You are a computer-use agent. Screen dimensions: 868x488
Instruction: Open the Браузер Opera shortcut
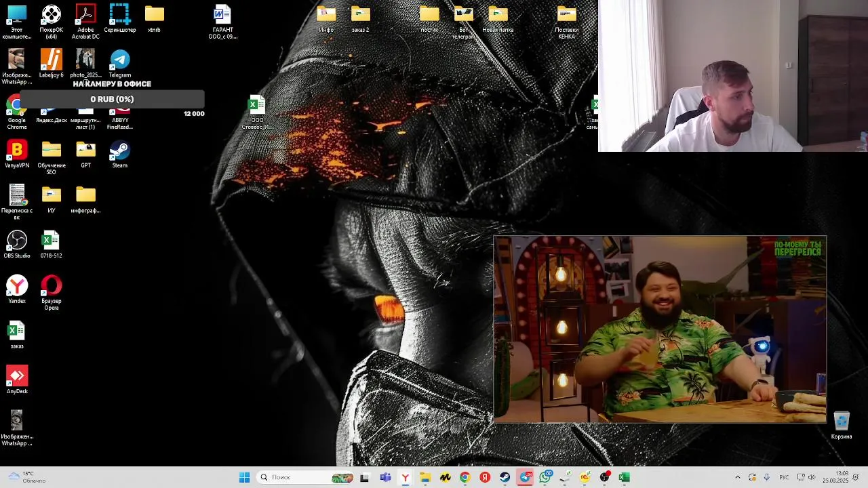tap(52, 293)
